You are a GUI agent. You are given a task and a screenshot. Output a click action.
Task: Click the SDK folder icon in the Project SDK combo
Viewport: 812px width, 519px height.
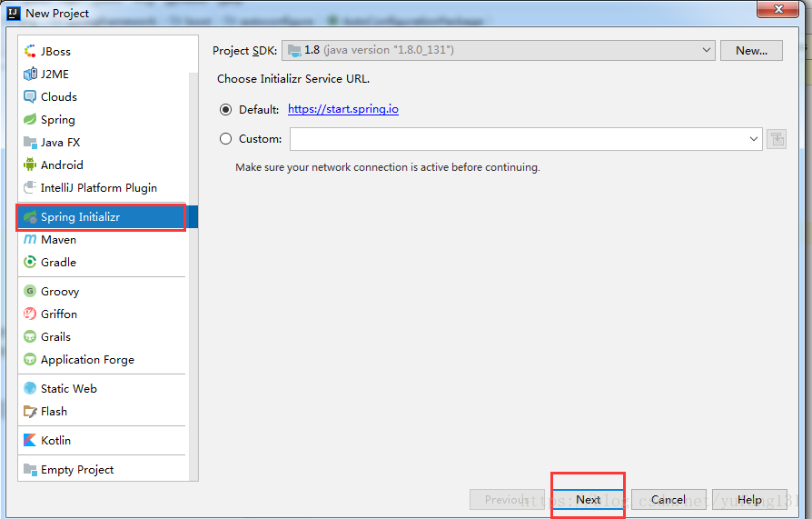[294, 50]
